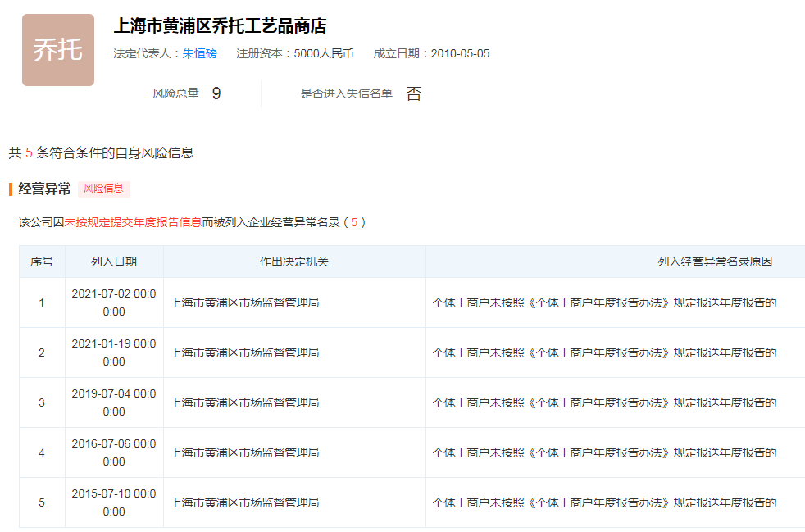This screenshot has width=805, height=532.
Task: Click the reason cell in row 3
Action: coord(615,402)
